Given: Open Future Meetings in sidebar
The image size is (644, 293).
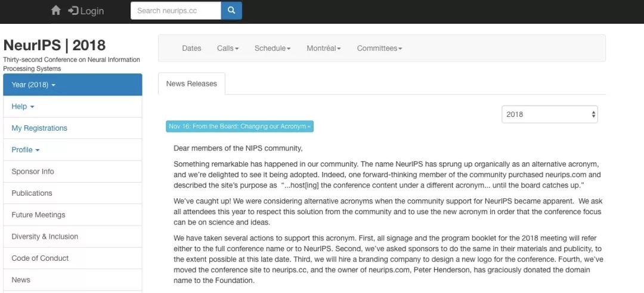Looking at the screenshot, I should point(73,215).
